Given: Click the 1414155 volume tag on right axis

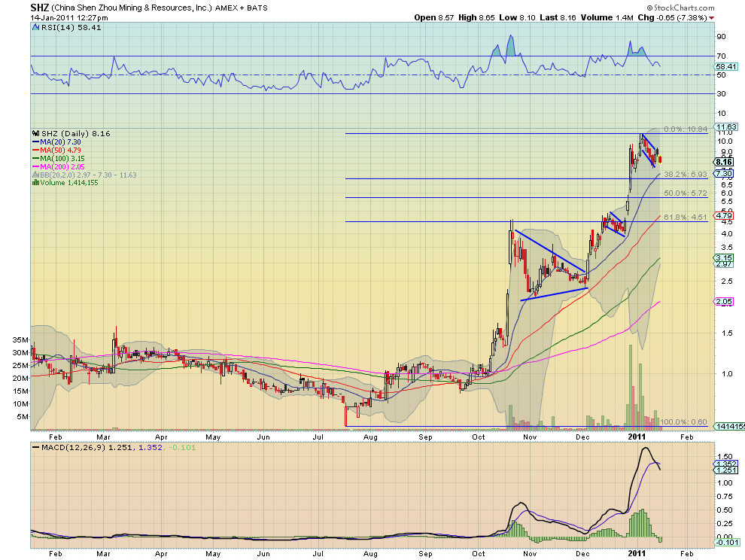Looking at the screenshot, I should (x=730, y=427).
